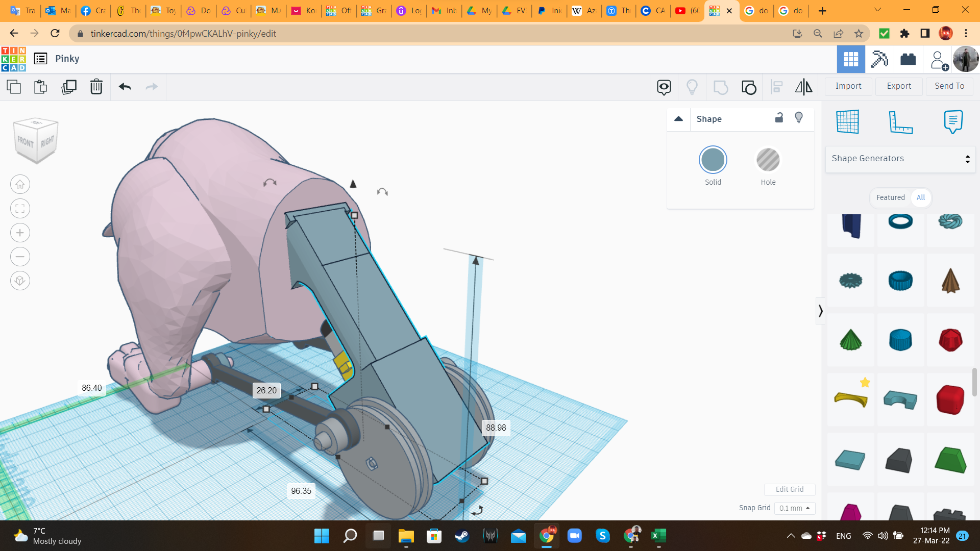Click the Duplicate and repeat icon
This screenshot has width=980, height=551.
tap(68, 87)
